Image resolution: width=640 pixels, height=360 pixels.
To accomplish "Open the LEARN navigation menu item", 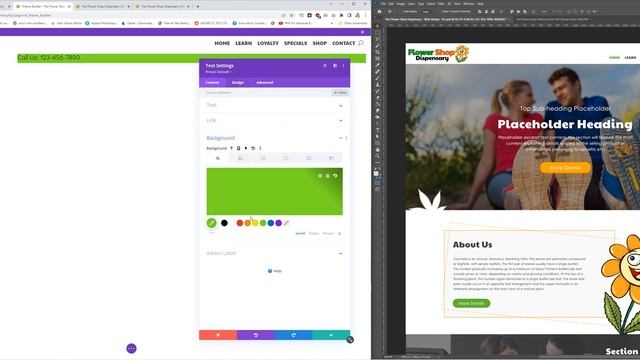I will pyautogui.click(x=243, y=43).
